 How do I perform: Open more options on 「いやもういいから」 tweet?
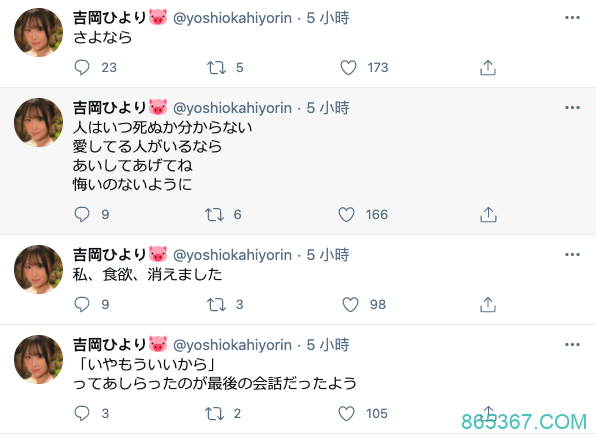pyautogui.click(x=572, y=345)
